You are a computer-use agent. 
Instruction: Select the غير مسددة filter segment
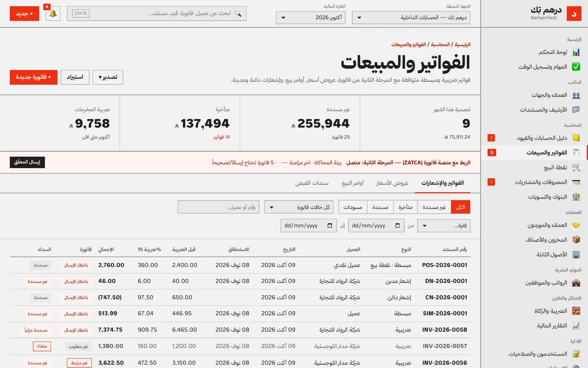(x=434, y=207)
